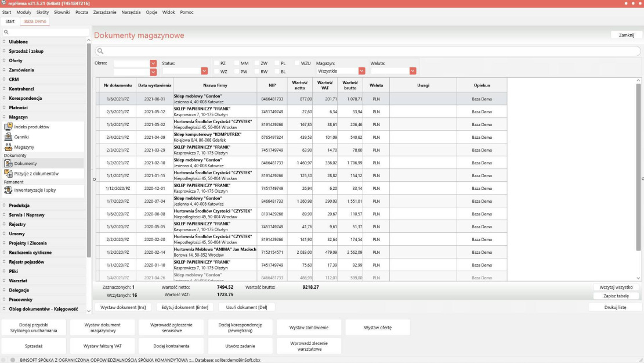Click the Dodaj kontrahenta quick button
The width and height of the screenshot is (644, 363).
pyautogui.click(x=171, y=346)
